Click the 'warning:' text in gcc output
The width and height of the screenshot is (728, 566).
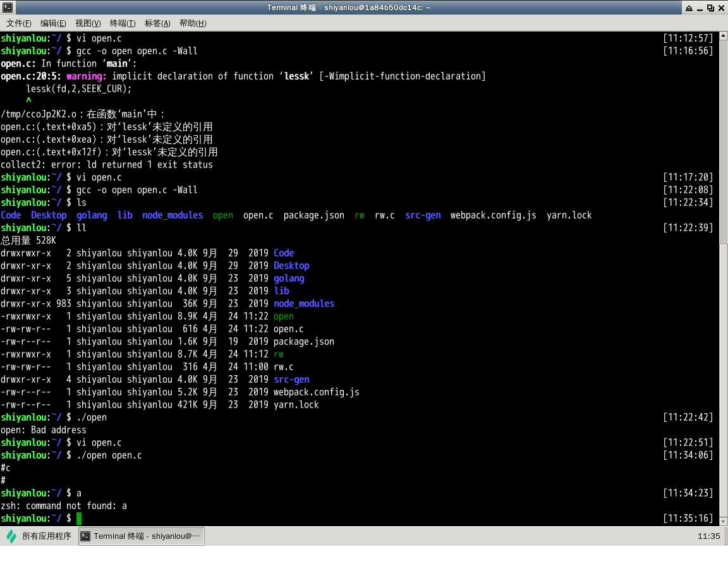click(87, 76)
